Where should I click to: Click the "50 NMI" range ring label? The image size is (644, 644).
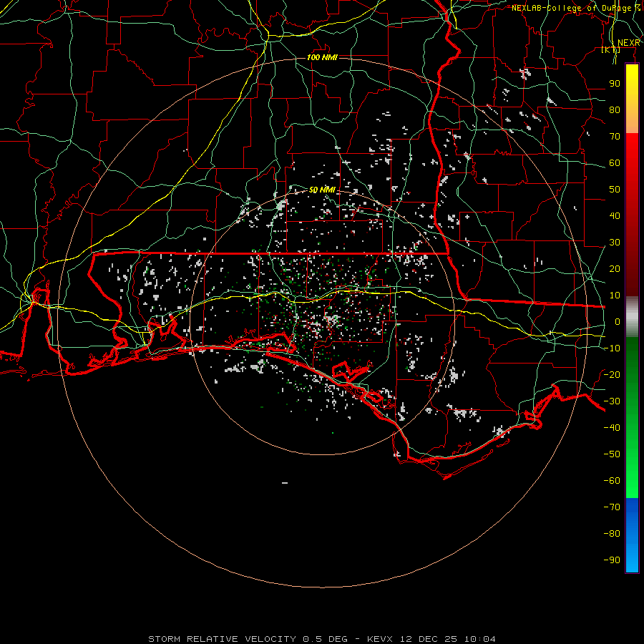pos(322,190)
